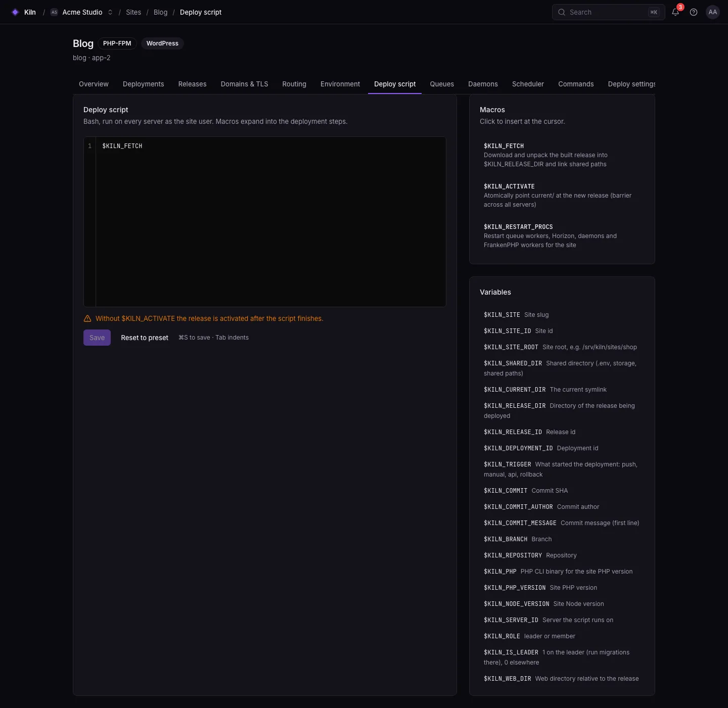
Task: Click the Save button
Action: (97, 338)
